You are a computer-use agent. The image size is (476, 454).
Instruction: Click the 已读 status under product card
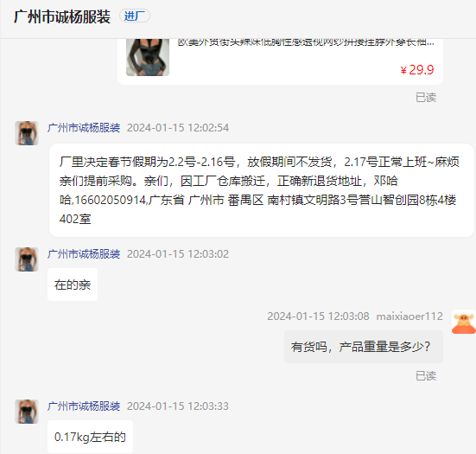426,98
